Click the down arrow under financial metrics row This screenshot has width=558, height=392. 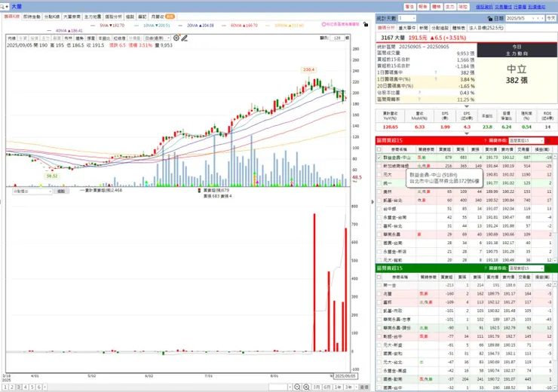(467, 133)
